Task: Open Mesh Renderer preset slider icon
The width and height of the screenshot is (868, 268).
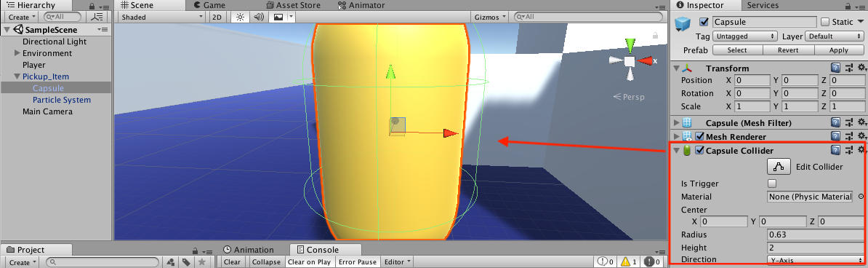Action: [x=849, y=136]
